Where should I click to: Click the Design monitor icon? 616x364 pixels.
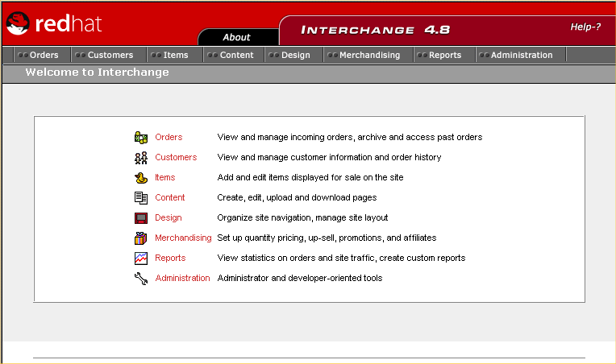(x=141, y=217)
